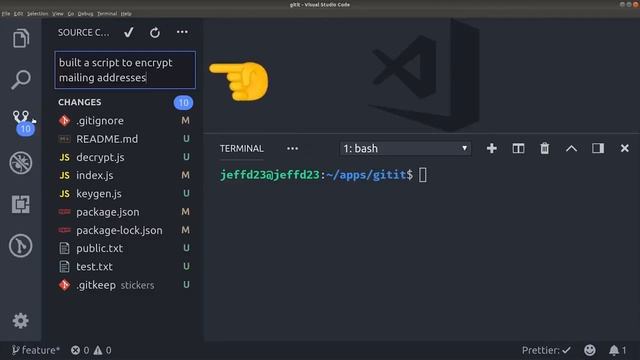
Task: Refresh source control with the circular arrow
Action: [155, 33]
